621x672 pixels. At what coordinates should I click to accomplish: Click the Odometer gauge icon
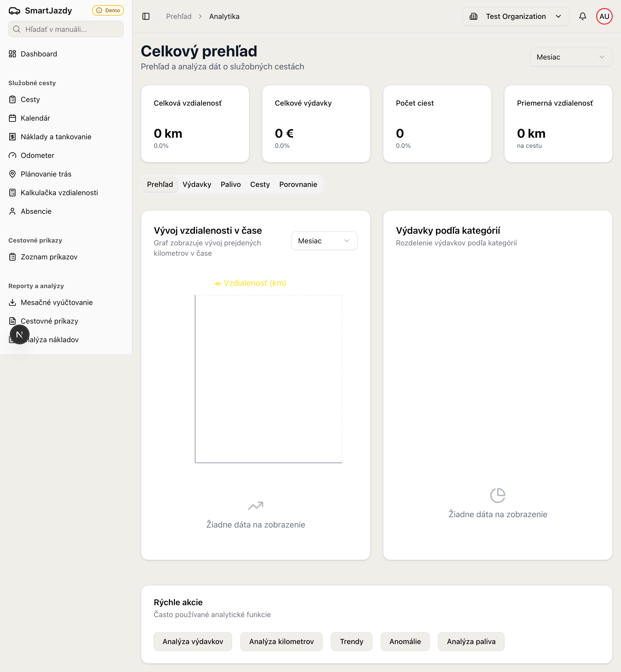coord(12,155)
